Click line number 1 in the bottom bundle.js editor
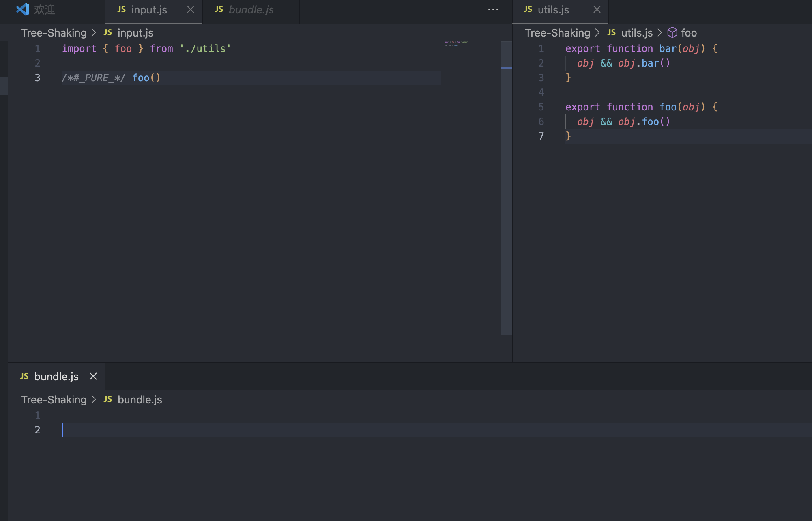This screenshot has height=521, width=812. tap(37, 416)
